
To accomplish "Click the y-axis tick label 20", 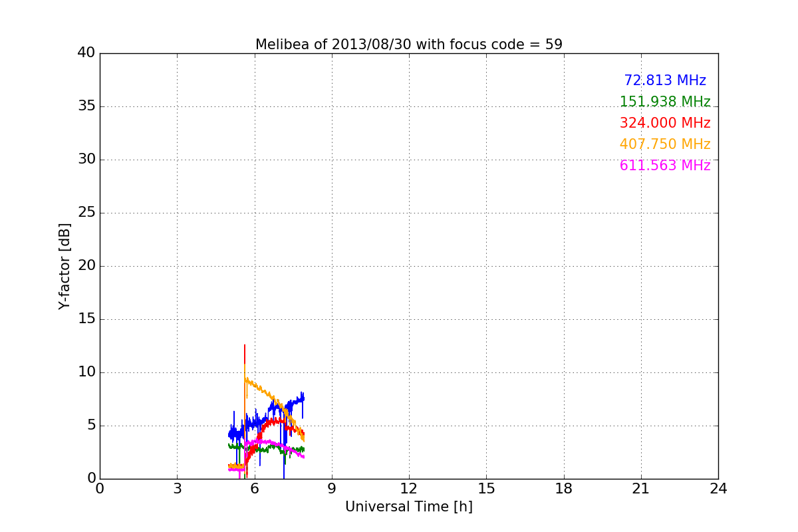I will [x=86, y=266].
